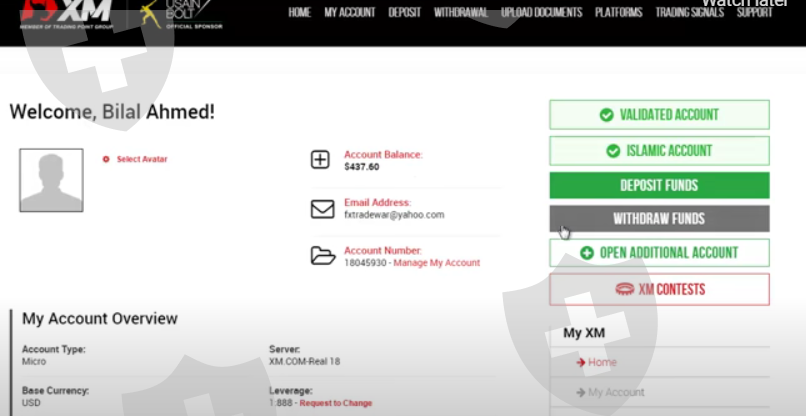806x416 pixels.
Task: Open My Account in top navigation
Action: (x=350, y=12)
